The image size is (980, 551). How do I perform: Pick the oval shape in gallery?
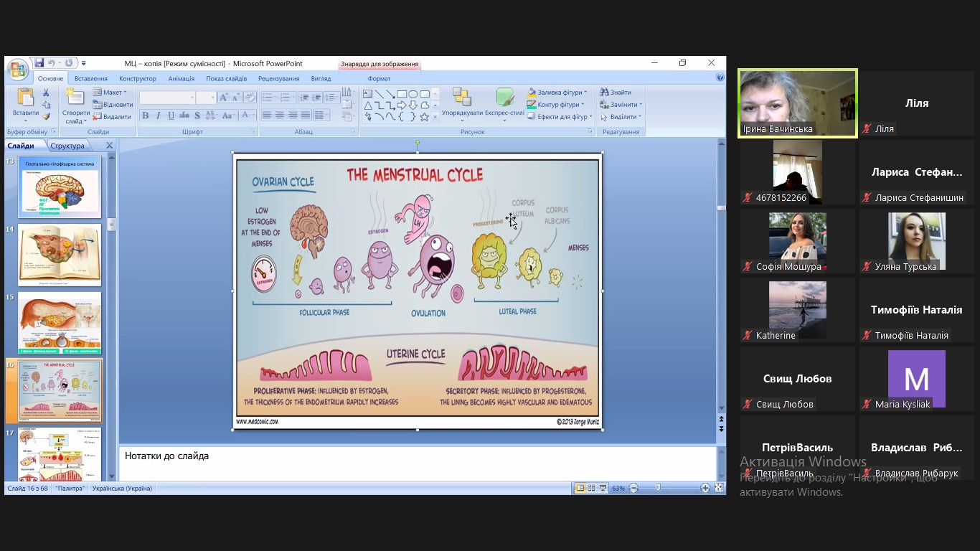tap(413, 94)
